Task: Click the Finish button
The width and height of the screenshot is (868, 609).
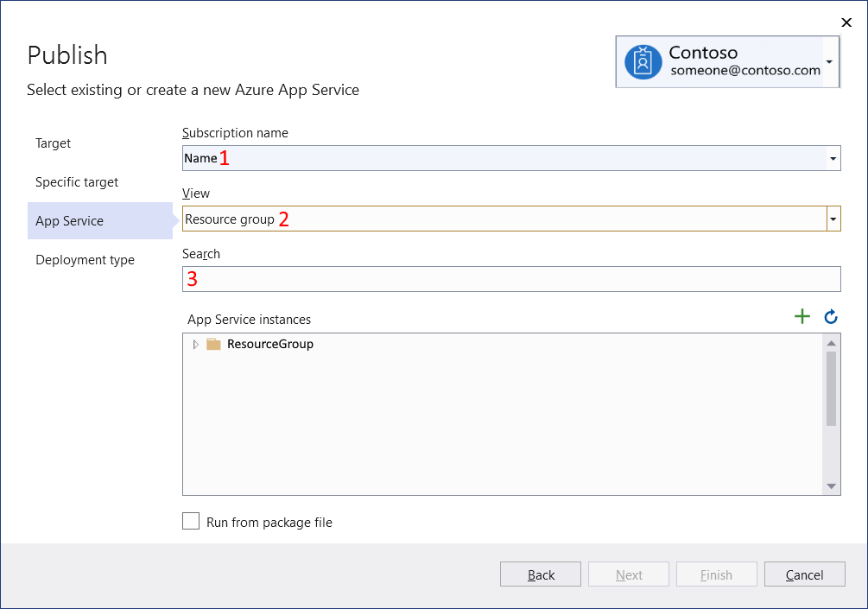Action: [716, 574]
